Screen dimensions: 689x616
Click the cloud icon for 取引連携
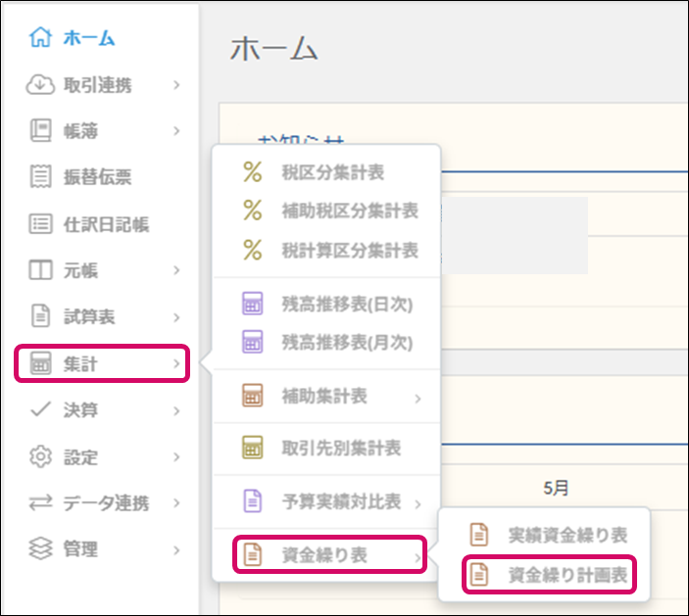click(x=40, y=85)
